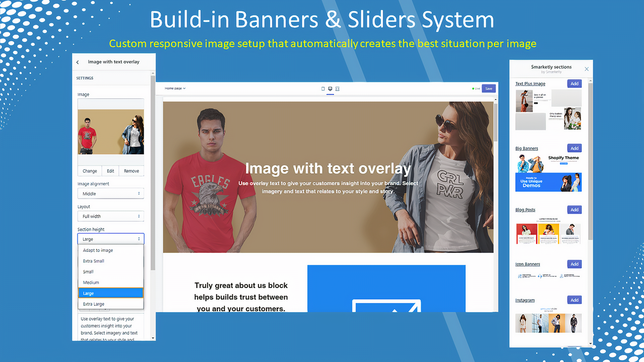Screen dimensions: 644x362
Task: Add the Big Banners section
Action: point(574,148)
